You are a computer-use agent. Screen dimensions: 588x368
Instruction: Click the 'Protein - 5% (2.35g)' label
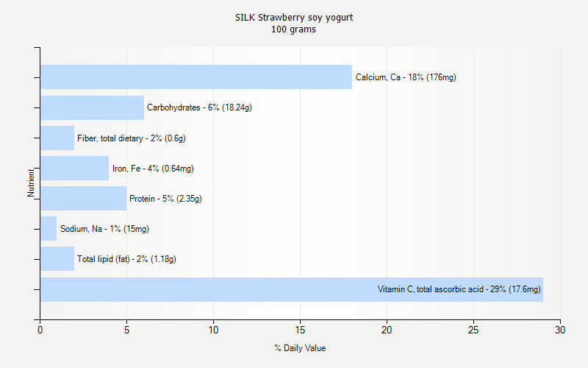(165, 199)
